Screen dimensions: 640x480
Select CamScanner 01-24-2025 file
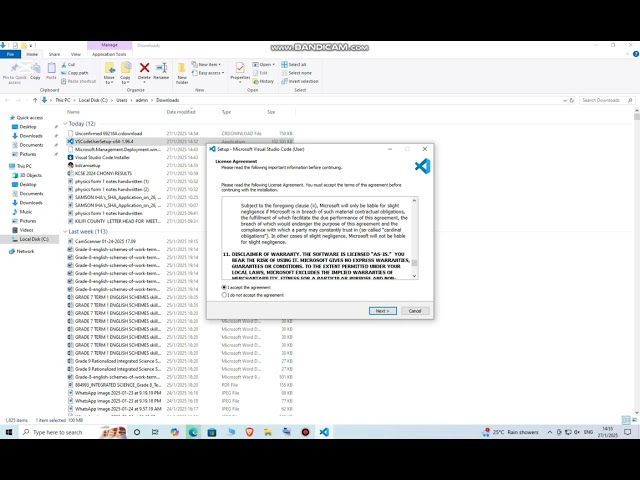(x=105, y=241)
